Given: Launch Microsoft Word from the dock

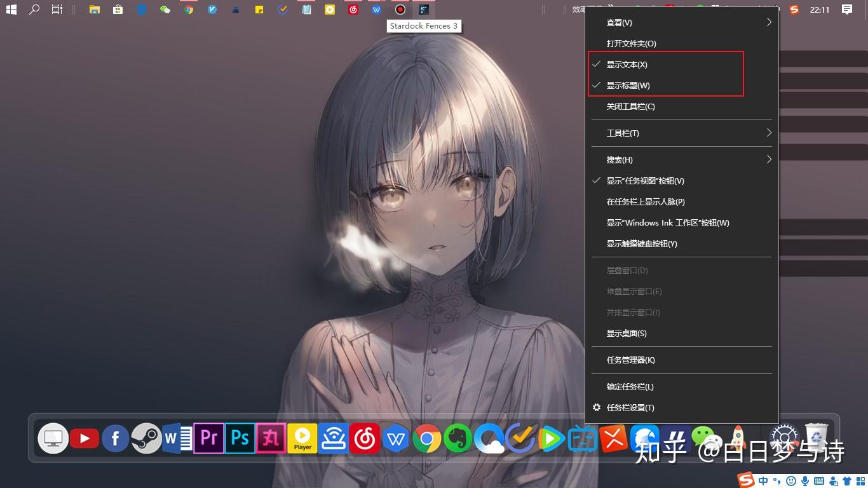Looking at the screenshot, I should coord(177,438).
